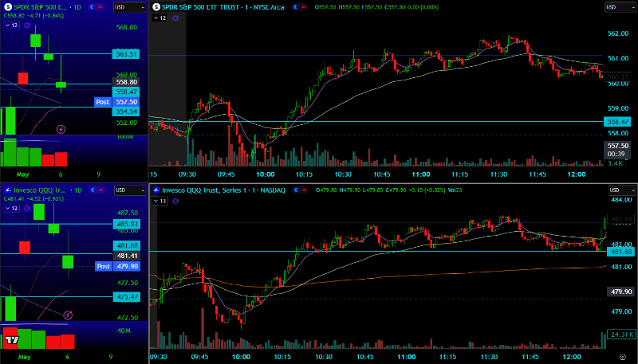
Task: Click the May date label on SPY daily axis
Action: [24, 174]
